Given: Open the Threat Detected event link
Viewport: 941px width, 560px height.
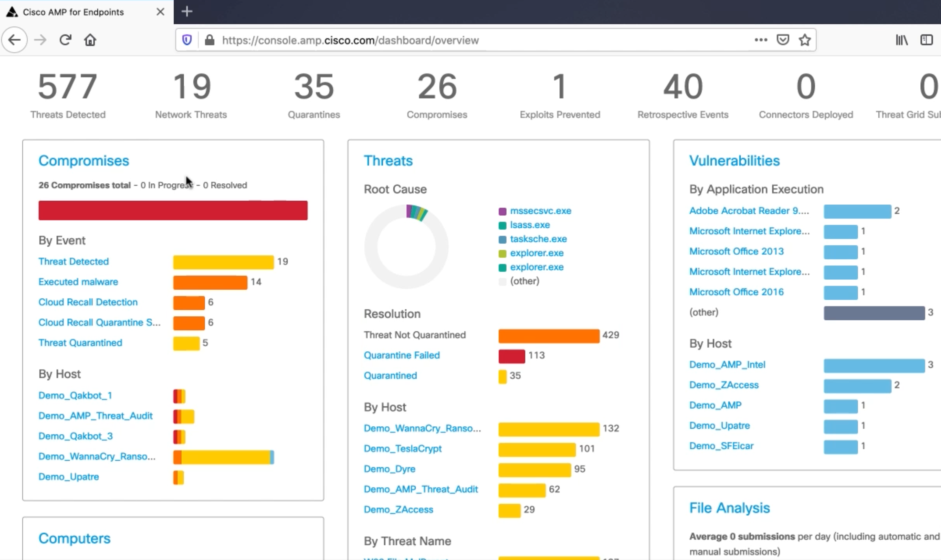Looking at the screenshot, I should click(x=73, y=261).
